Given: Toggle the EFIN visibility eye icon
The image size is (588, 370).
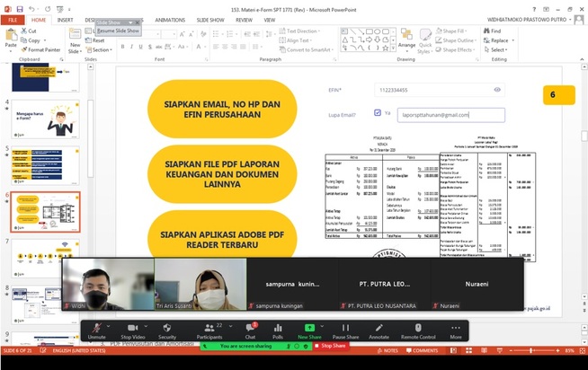Looking at the screenshot, I should [497, 90].
